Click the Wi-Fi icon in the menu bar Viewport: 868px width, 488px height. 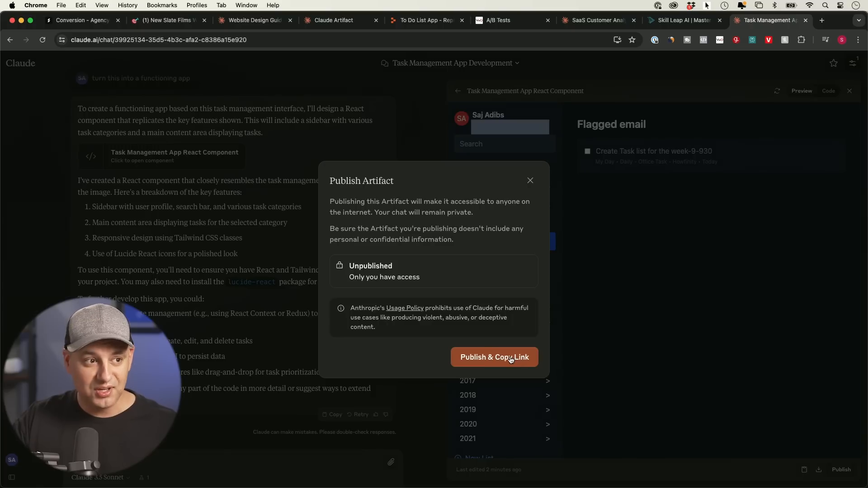click(809, 5)
